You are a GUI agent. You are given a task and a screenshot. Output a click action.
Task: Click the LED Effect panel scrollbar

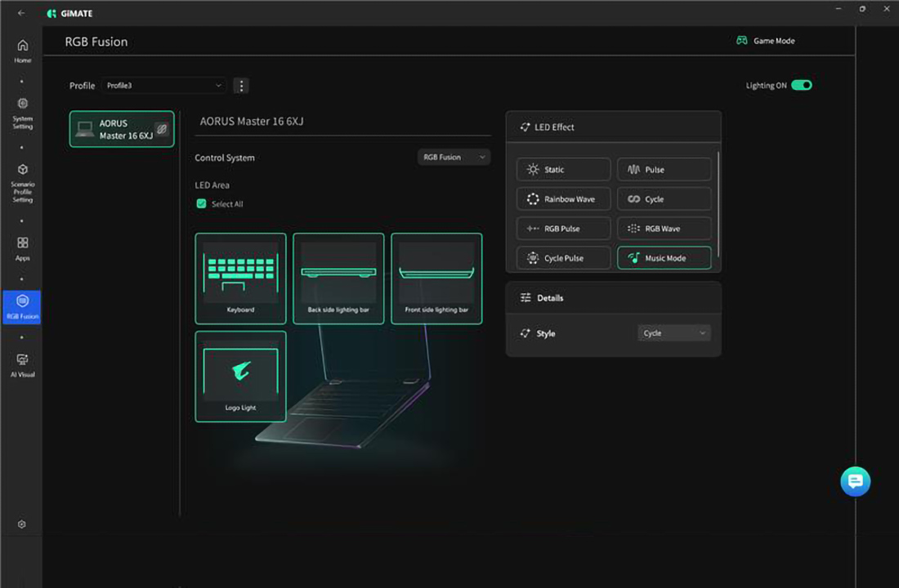[718, 205]
